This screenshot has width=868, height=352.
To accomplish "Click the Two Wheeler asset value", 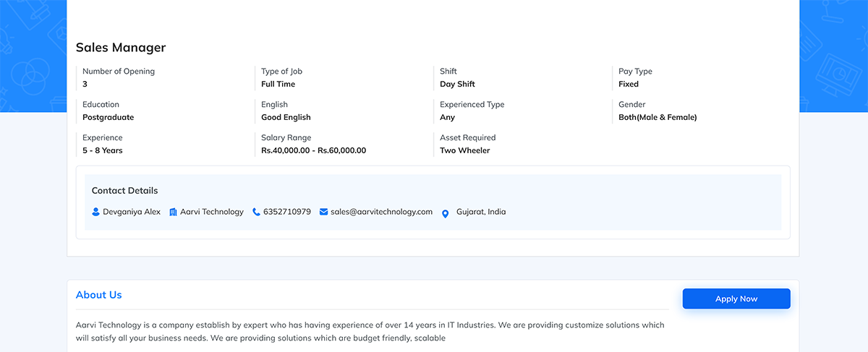I will (x=464, y=150).
